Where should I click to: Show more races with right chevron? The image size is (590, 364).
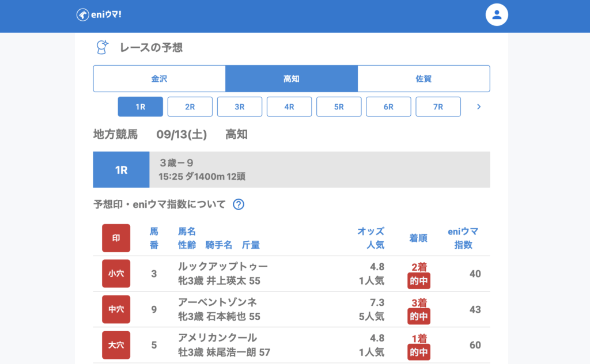479,107
